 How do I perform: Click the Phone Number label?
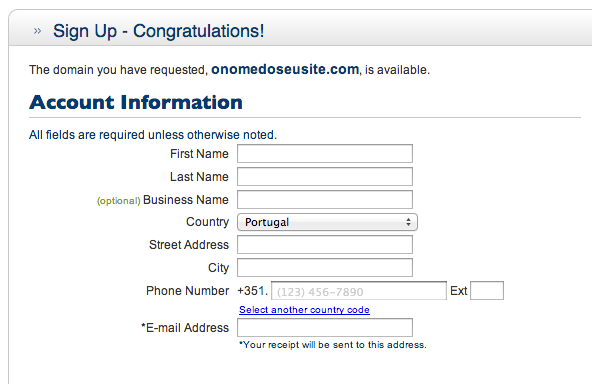187,291
